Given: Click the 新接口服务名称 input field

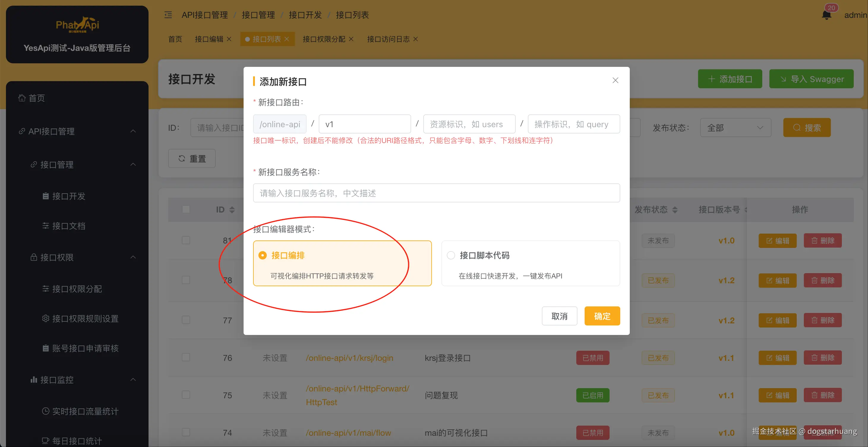Looking at the screenshot, I should coord(436,193).
